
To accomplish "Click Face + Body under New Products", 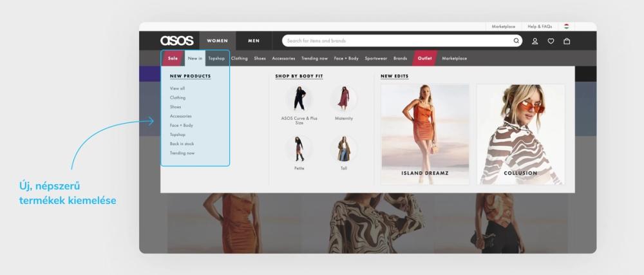I will (x=181, y=125).
